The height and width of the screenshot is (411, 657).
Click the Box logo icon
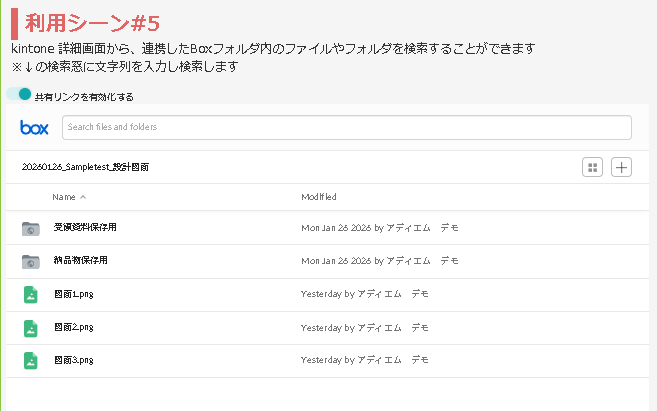[x=34, y=128]
